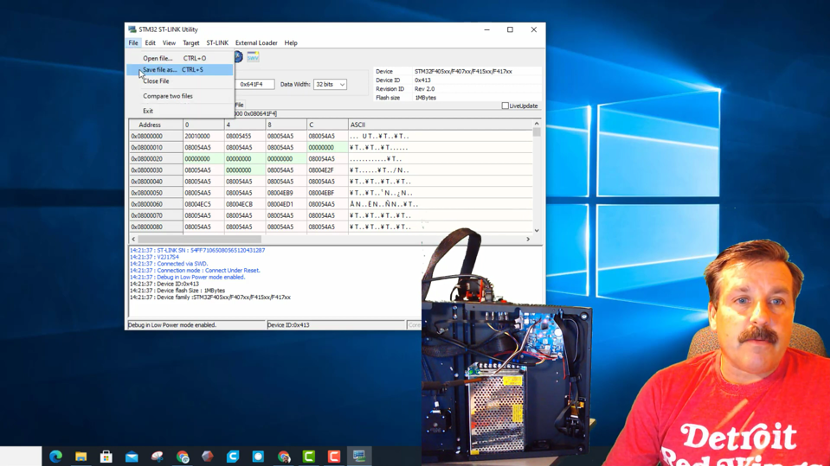The height and width of the screenshot is (466, 830).
Task: Click cell 08004EBF in row 0x08000050
Action: (x=327, y=193)
